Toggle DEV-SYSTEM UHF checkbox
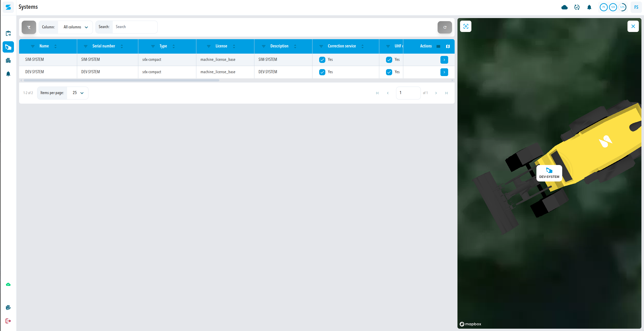 tap(389, 72)
